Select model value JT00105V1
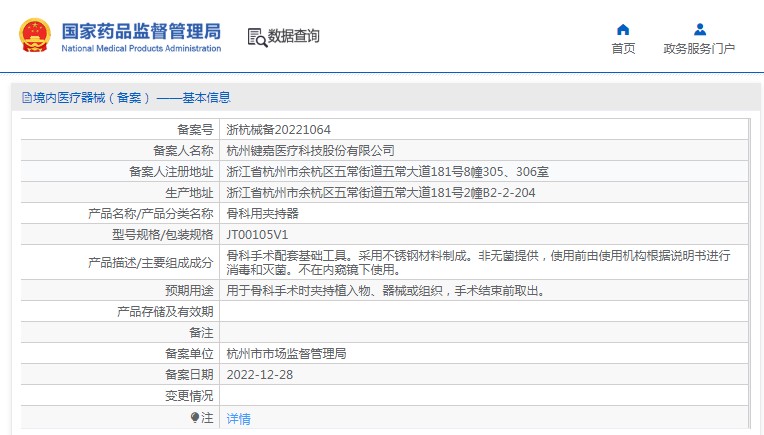764x435 pixels. (257, 235)
